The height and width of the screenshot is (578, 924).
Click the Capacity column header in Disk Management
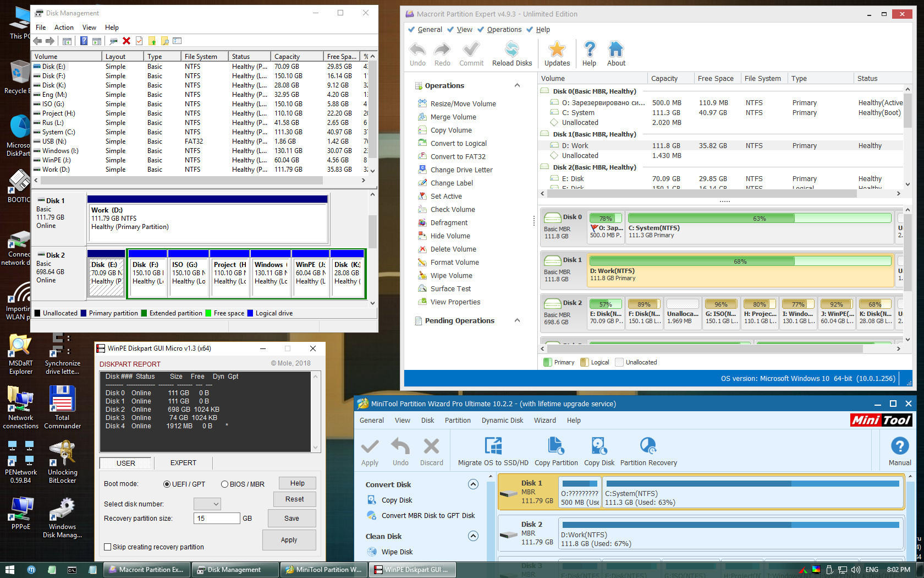coord(297,56)
